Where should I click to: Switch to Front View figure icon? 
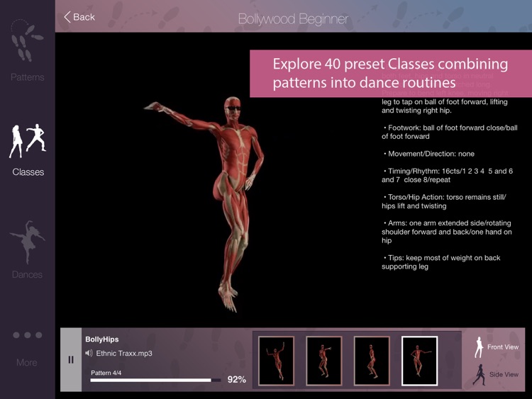click(x=479, y=347)
